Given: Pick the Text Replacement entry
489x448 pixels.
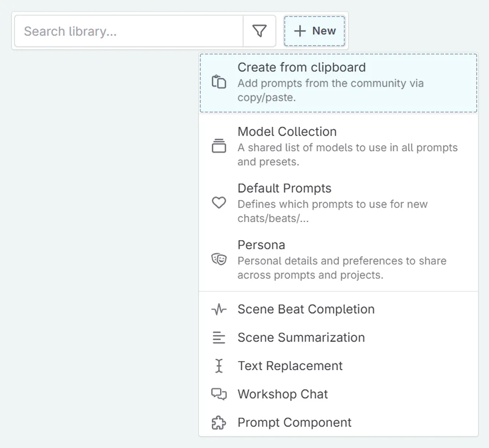Looking at the screenshot, I should [x=290, y=365].
